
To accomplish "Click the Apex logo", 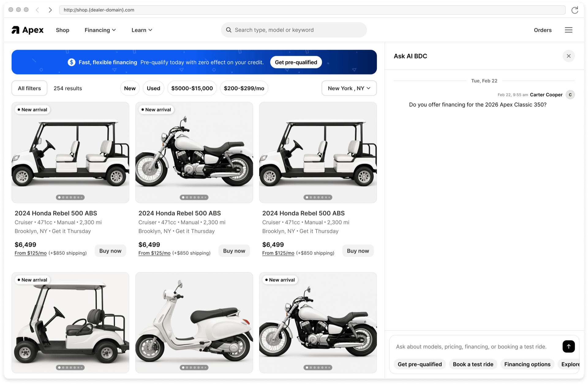I will point(28,30).
